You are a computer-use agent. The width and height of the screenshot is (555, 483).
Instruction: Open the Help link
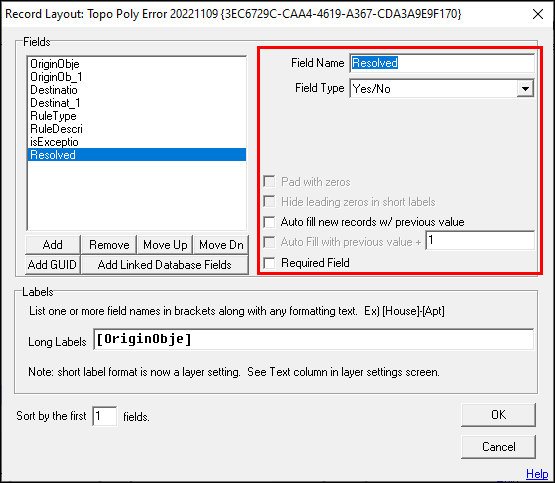(x=537, y=473)
